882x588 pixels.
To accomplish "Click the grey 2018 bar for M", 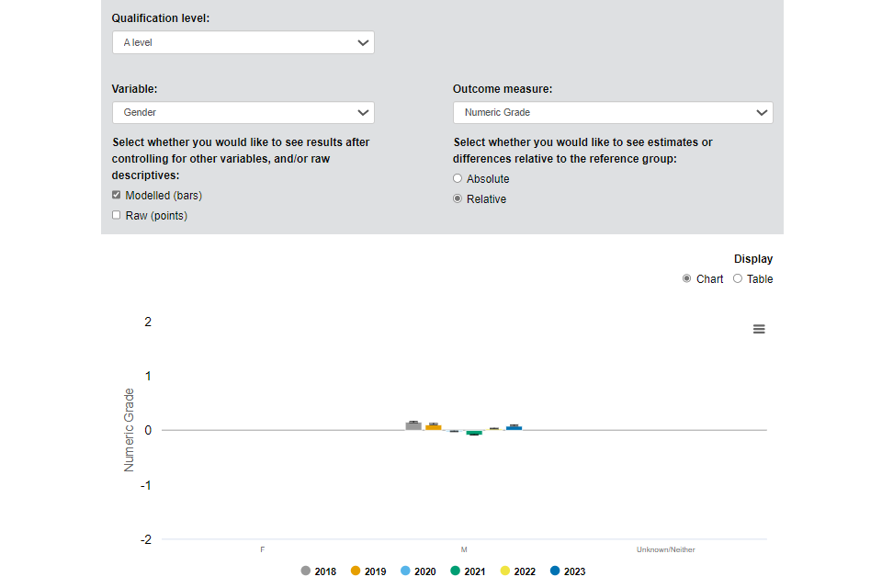I will 413,426.
